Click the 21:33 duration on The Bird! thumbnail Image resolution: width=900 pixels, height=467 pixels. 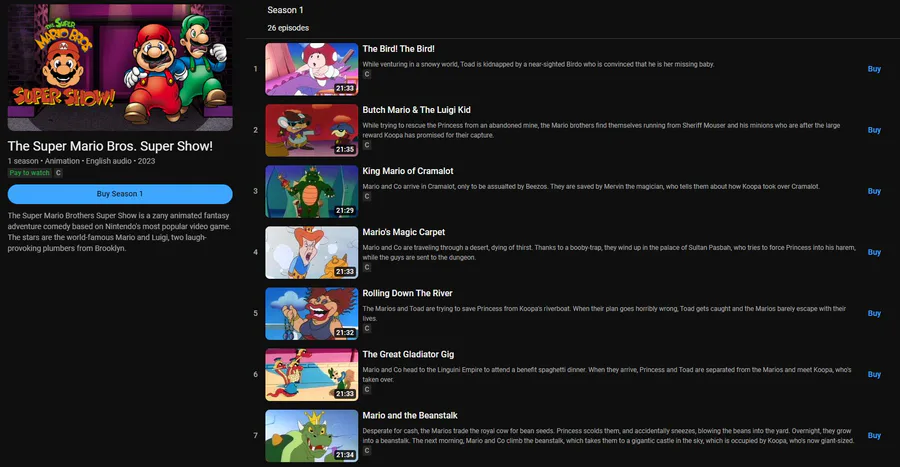344,88
